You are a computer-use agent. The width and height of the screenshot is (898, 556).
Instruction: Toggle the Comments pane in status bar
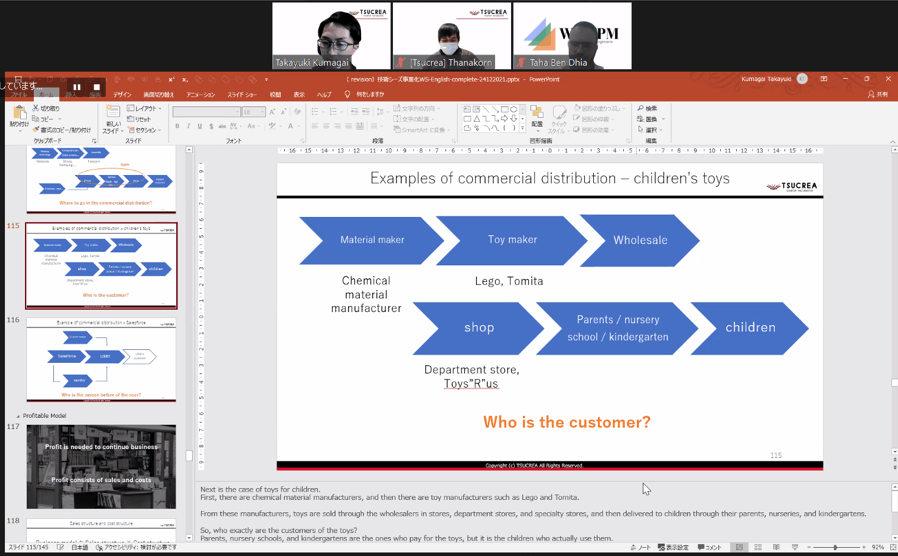(x=709, y=548)
